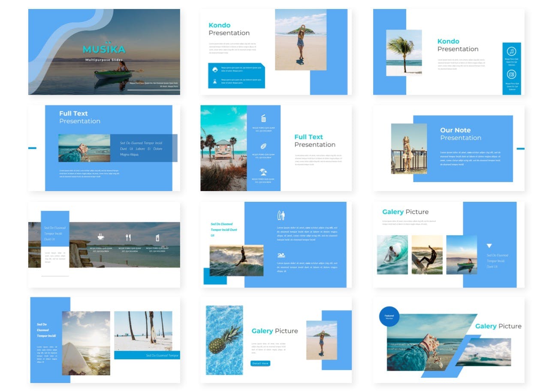Click the Our Note heading text
549x392 pixels.
coord(455,130)
